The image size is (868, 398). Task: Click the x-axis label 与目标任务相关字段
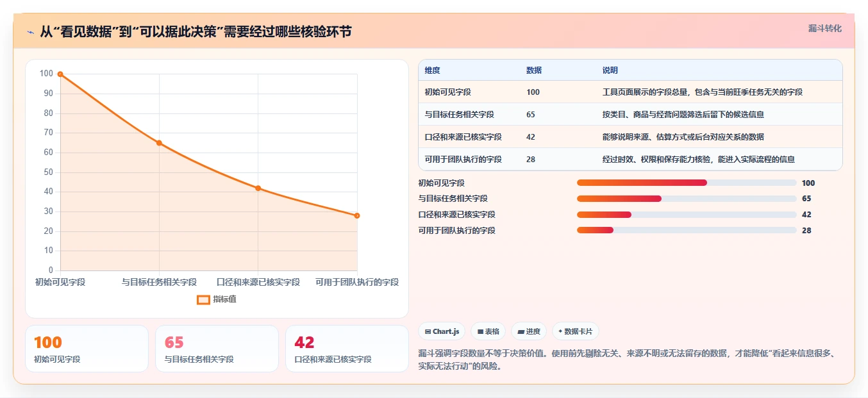(159, 282)
